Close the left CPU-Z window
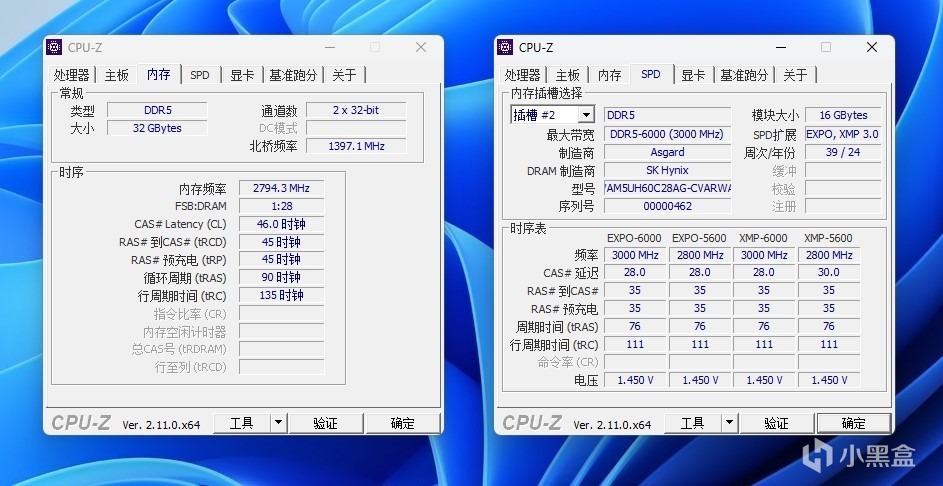Image resolution: width=943 pixels, height=486 pixels. [x=421, y=47]
